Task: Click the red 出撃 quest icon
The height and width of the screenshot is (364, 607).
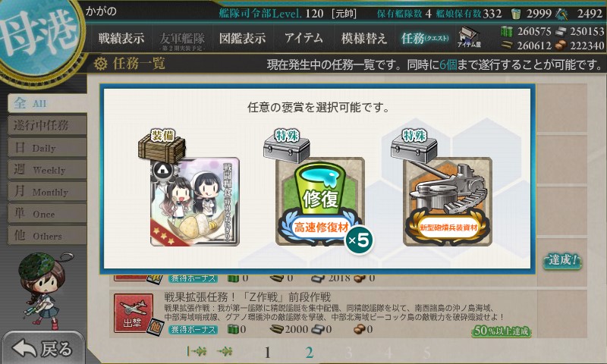Action: tap(133, 313)
